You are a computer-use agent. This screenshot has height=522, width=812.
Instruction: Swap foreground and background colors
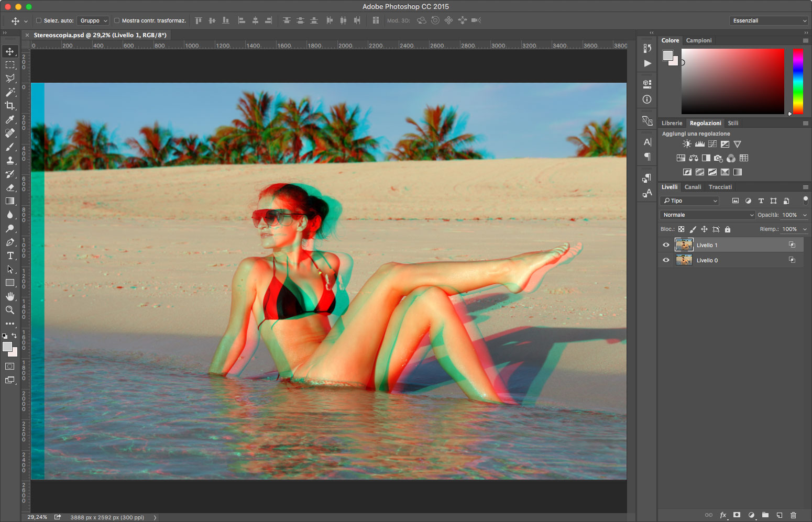point(14,336)
